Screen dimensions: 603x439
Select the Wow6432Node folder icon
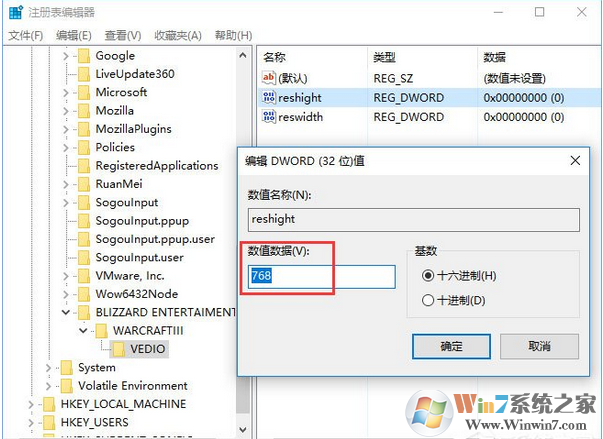[x=84, y=294]
